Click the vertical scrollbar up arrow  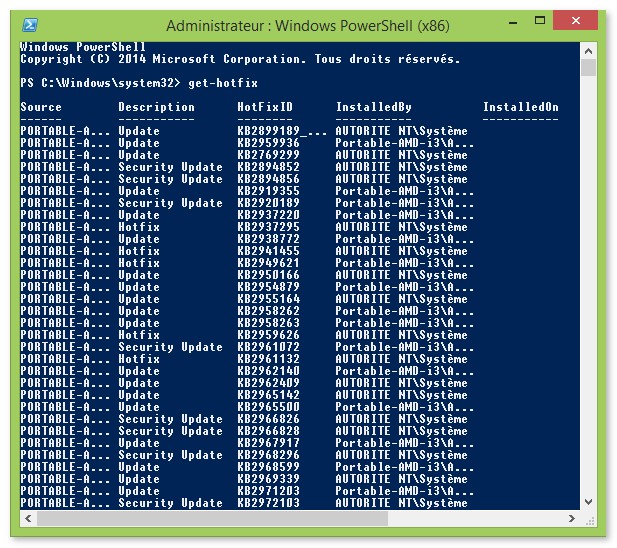[589, 51]
